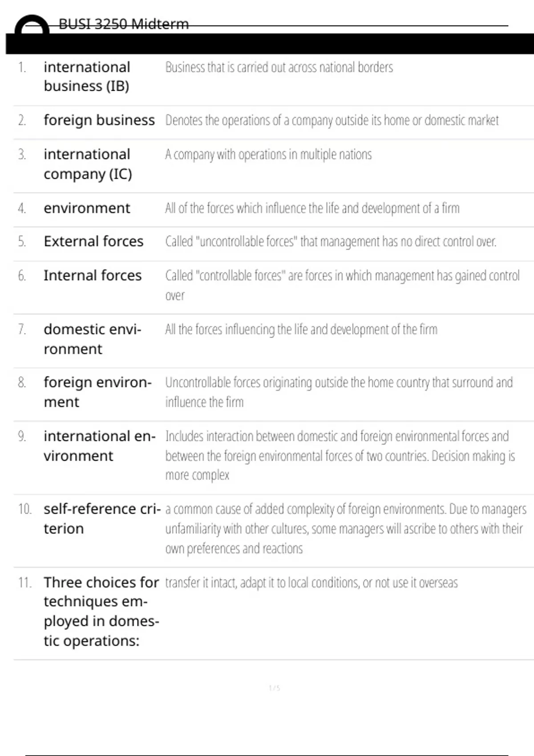
Task: Select the term international business (IB)
Action: tap(87, 76)
